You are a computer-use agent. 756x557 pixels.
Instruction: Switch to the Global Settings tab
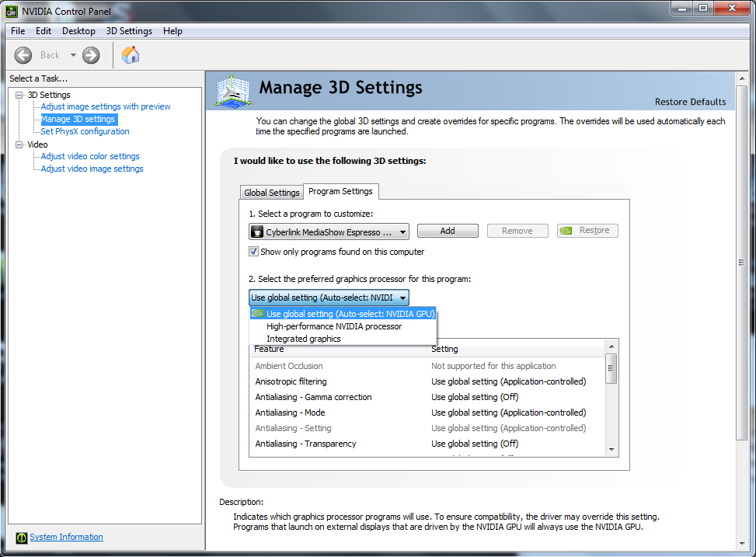271,193
